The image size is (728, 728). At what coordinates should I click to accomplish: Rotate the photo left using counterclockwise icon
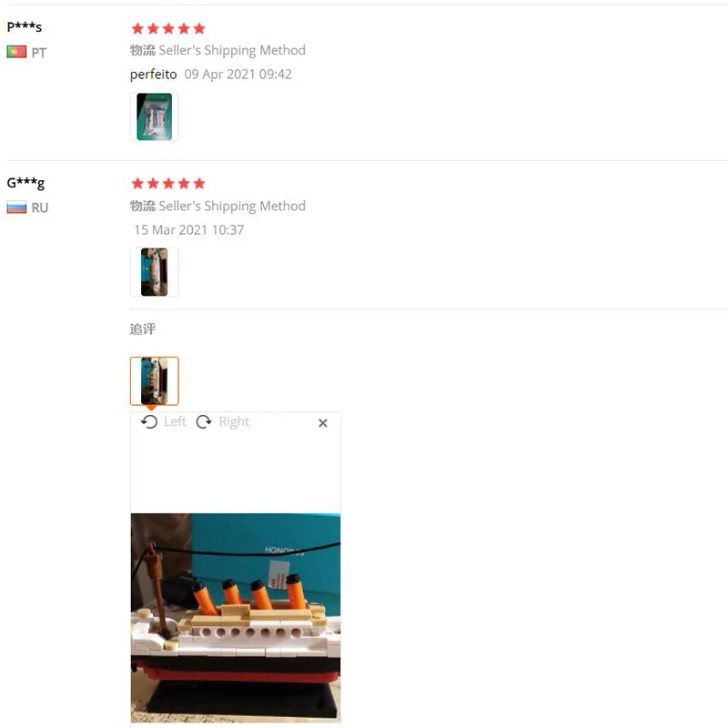(149, 421)
